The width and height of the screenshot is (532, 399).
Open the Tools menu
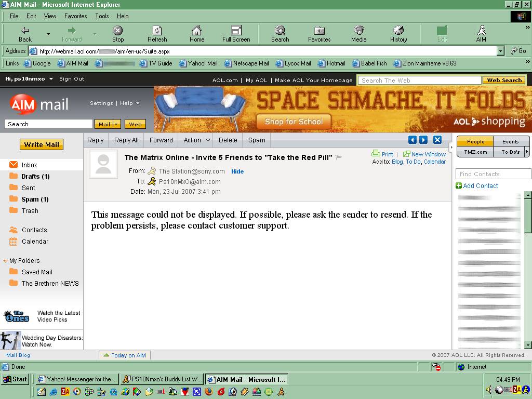tap(102, 16)
